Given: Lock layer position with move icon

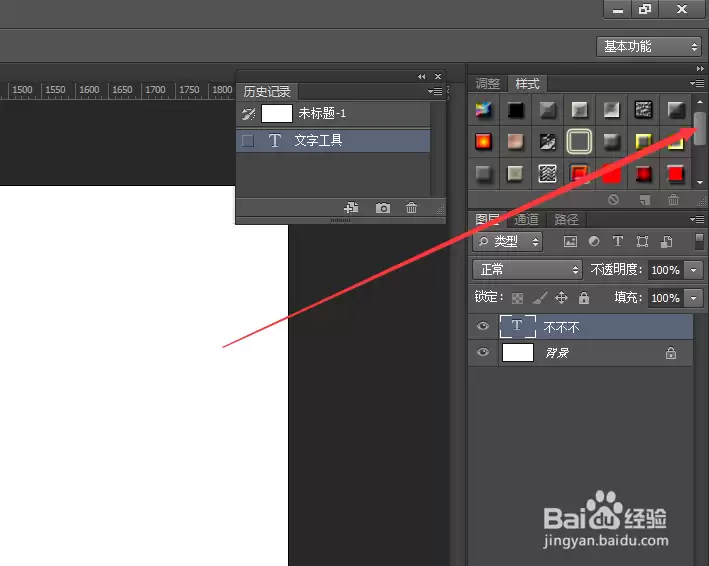Looking at the screenshot, I should 561,297.
